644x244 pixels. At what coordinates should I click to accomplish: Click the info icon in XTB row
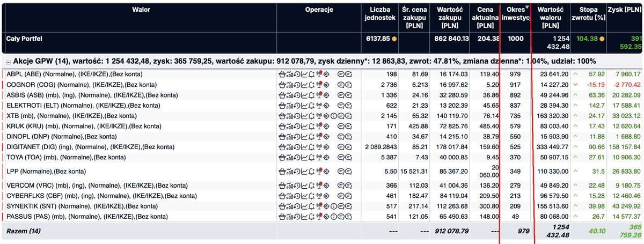click(x=333, y=115)
